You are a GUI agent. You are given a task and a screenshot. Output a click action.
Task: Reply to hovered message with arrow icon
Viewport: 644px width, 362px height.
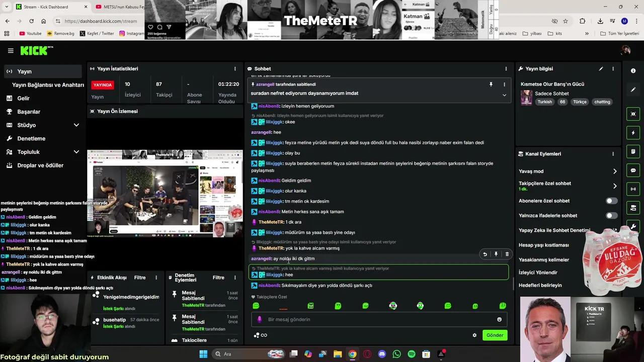pyautogui.click(x=485, y=254)
